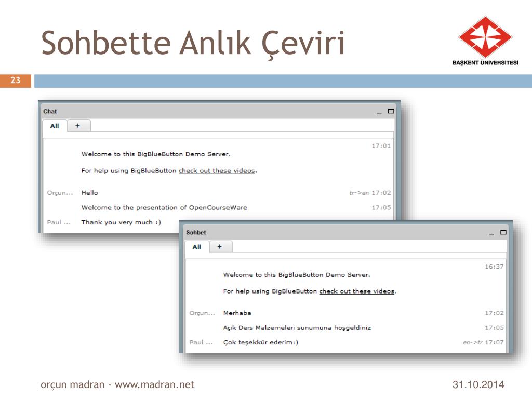Minimize the Sohbet window
This screenshot has height=399, width=532.
491,233
